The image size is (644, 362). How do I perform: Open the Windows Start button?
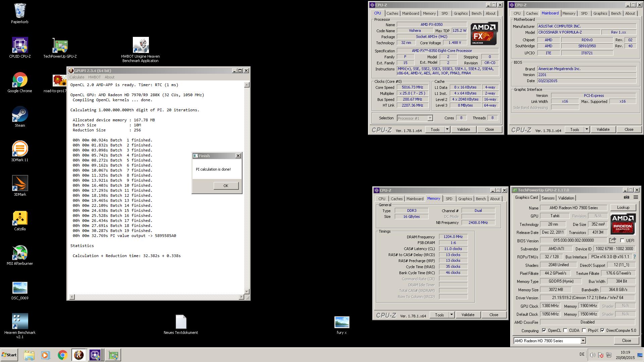pos(9,355)
